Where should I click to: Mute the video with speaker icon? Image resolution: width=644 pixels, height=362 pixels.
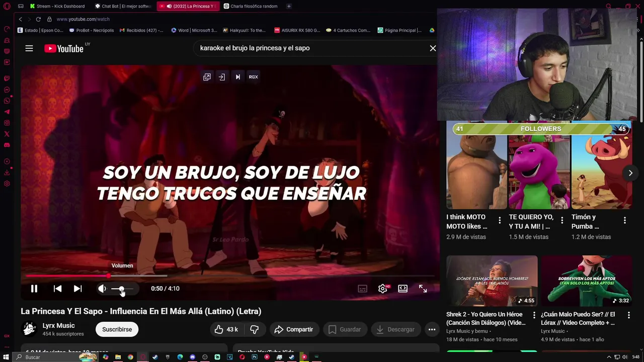click(102, 289)
